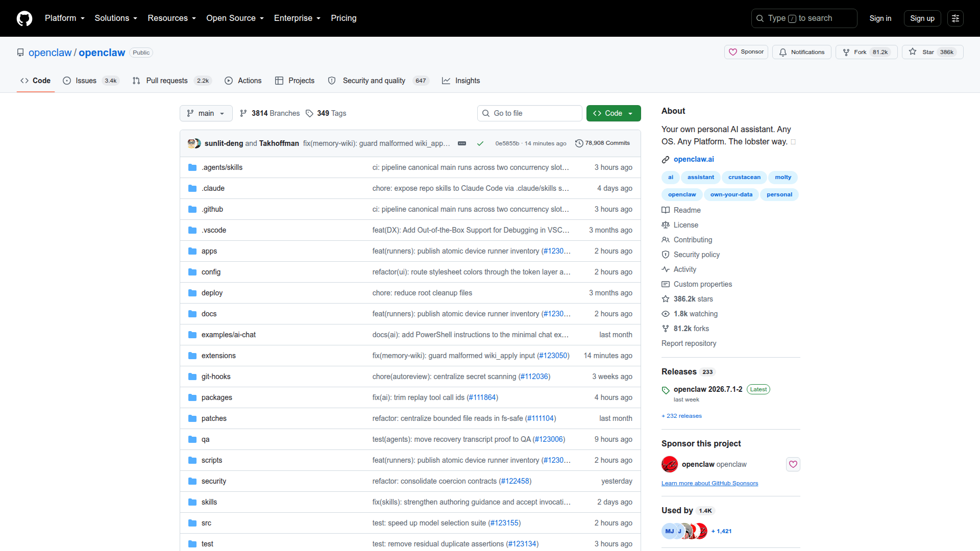The width and height of the screenshot is (980, 551).
Task: Switch to the Issues tab
Action: (x=91, y=81)
